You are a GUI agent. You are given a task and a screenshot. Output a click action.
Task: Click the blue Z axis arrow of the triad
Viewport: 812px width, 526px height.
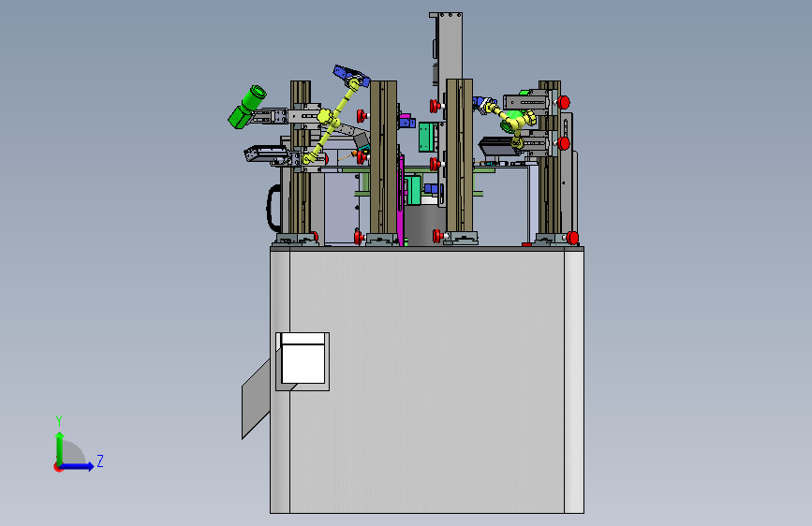(77, 466)
